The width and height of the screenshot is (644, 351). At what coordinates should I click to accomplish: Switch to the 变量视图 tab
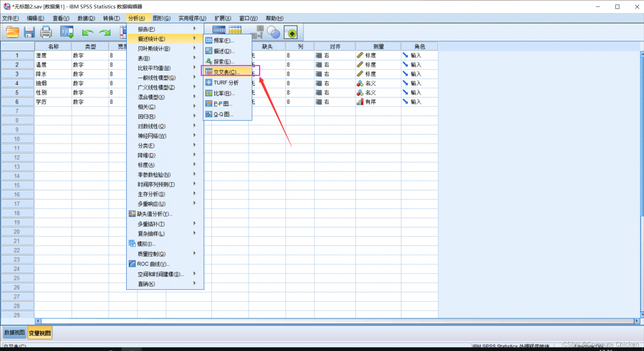[x=39, y=333]
